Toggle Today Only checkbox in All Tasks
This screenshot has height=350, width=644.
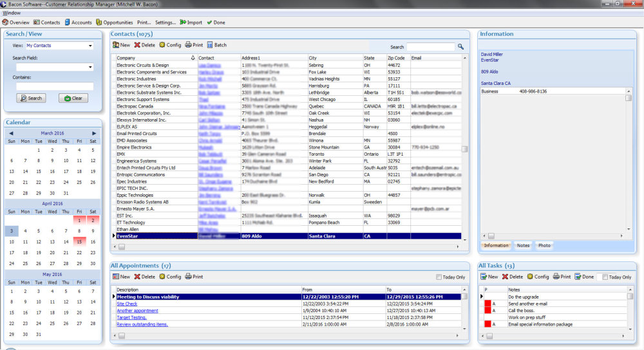pyautogui.click(x=604, y=277)
